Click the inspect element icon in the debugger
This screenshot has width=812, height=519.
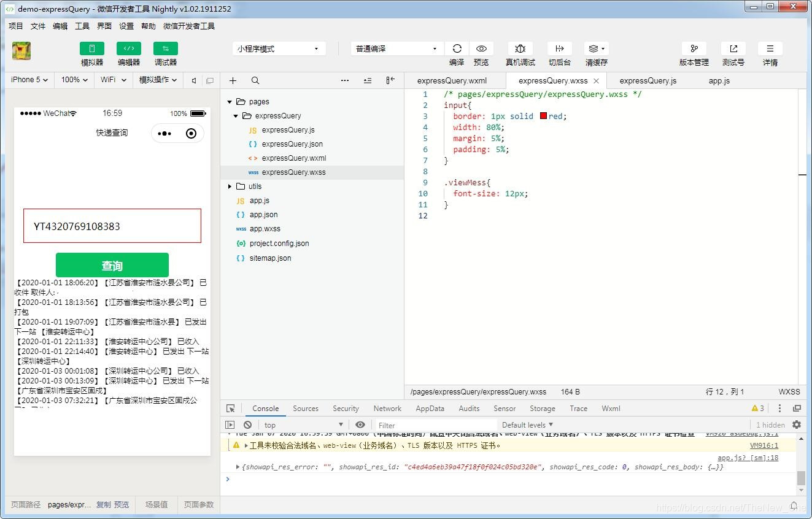231,409
